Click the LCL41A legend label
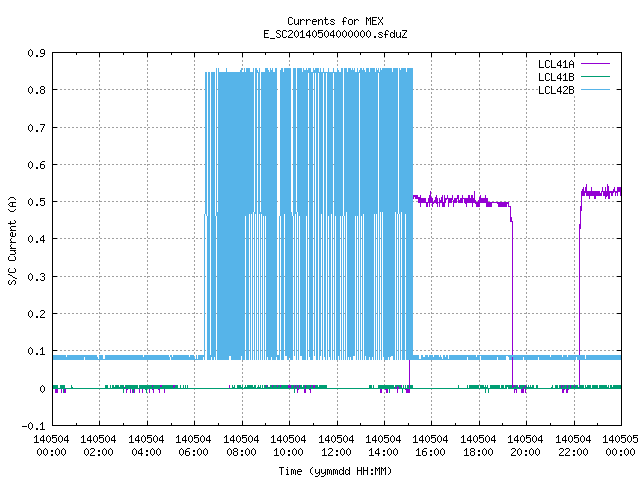Image resolution: width=640 pixels, height=480 pixels. point(556,64)
